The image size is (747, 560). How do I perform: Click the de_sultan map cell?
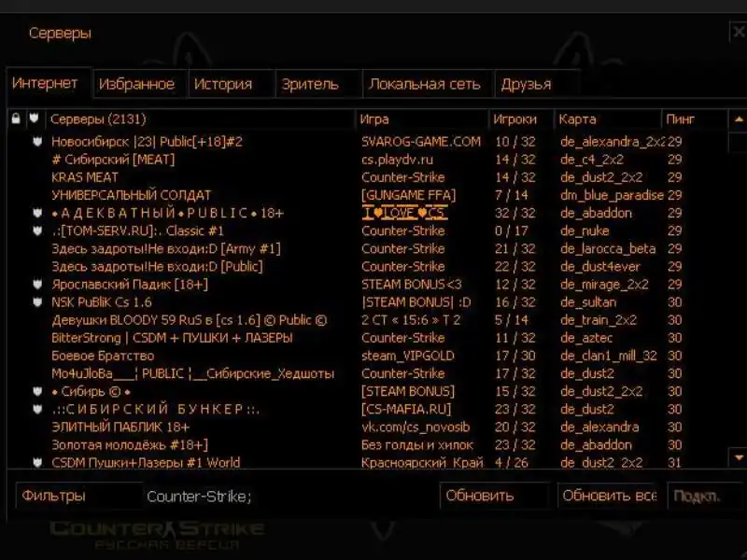click(x=588, y=302)
